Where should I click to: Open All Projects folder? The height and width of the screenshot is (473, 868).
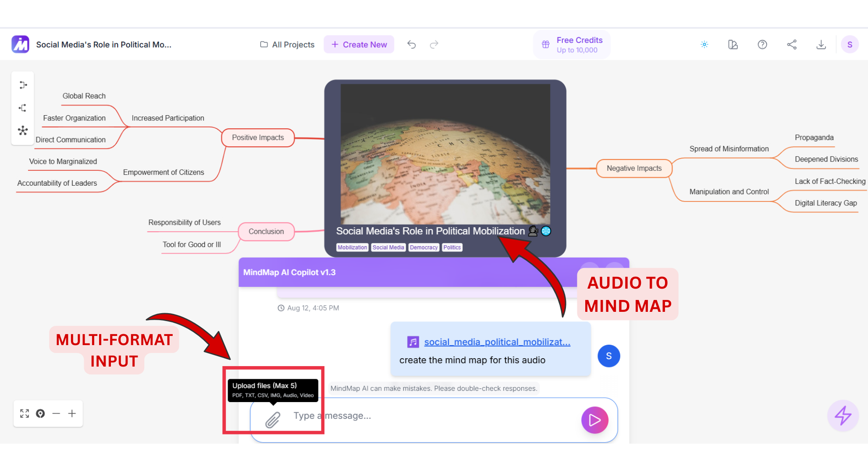(287, 45)
